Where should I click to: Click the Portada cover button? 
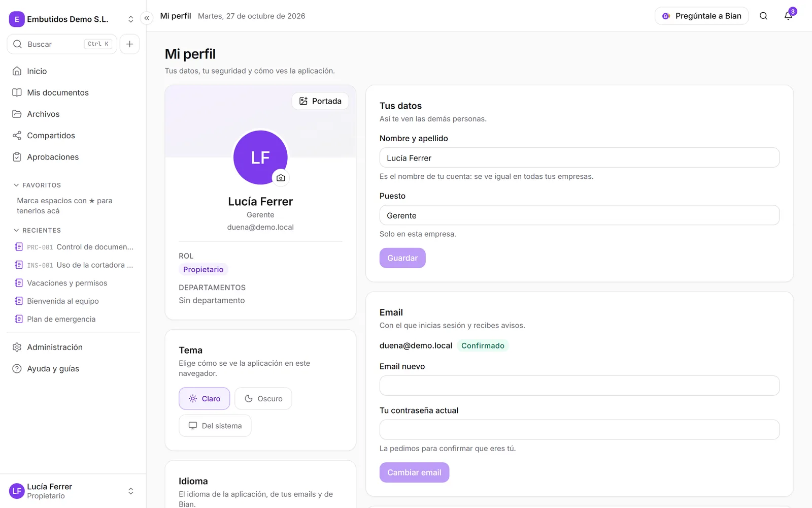[x=320, y=101]
